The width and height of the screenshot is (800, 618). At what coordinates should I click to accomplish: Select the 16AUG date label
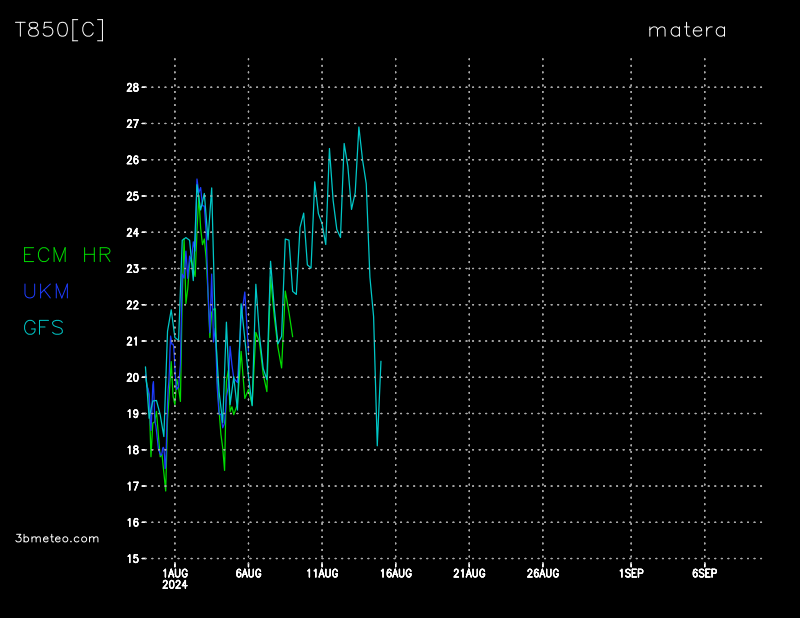(x=395, y=573)
